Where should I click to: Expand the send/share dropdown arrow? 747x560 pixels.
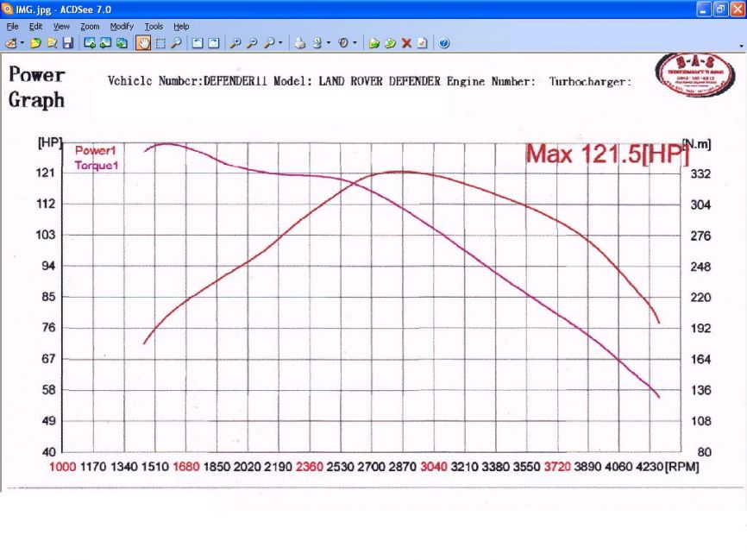(x=329, y=43)
